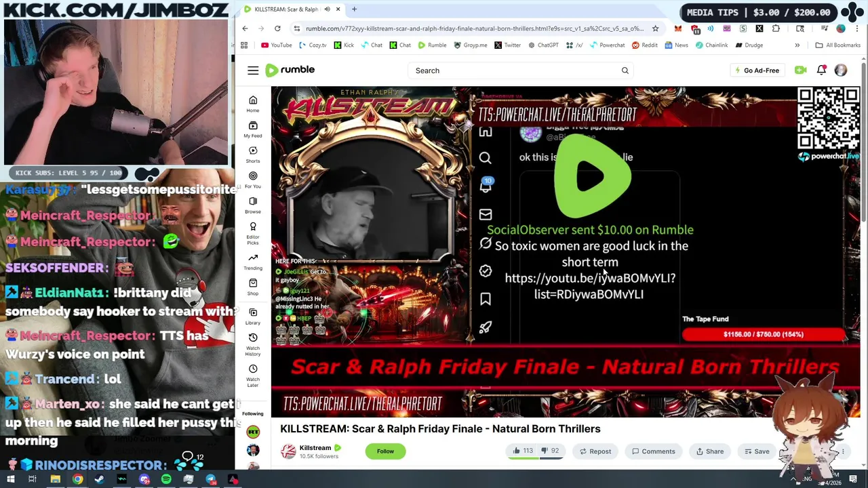The width and height of the screenshot is (868, 488).
Task: Like the video (113 thumbs up)
Action: pos(523,451)
